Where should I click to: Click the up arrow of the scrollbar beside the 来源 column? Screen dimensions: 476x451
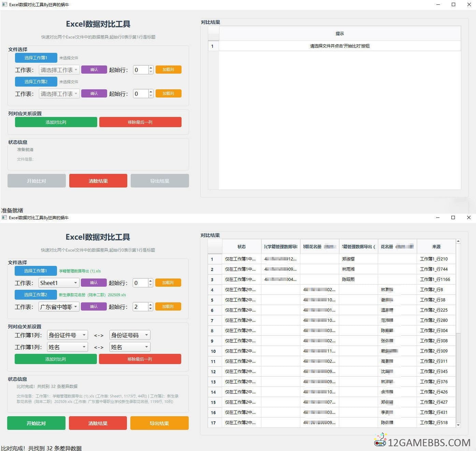click(x=458, y=241)
